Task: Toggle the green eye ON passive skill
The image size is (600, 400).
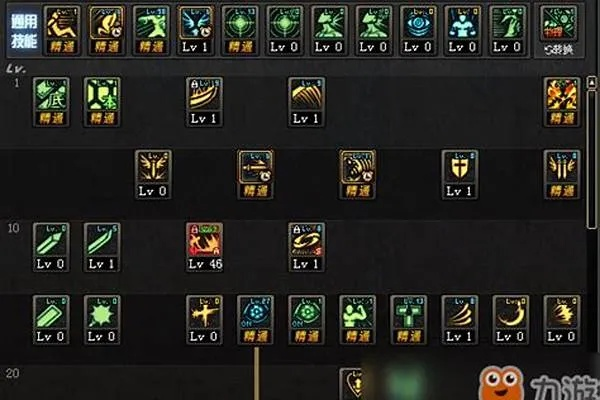Action: 307,320
